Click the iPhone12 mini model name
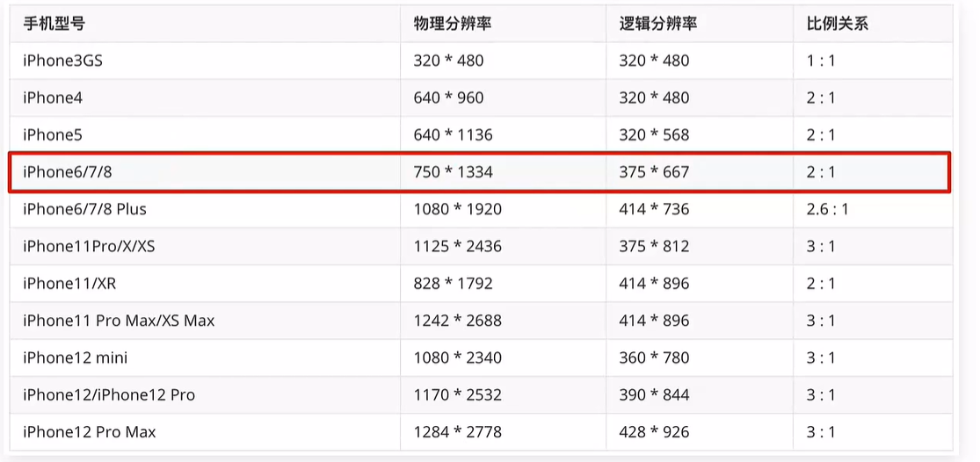 click(x=75, y=357)
